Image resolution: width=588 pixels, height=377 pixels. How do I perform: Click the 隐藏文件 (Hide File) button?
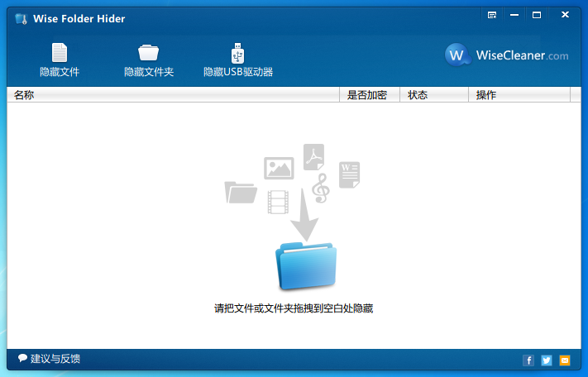click(x=60, y=61)
